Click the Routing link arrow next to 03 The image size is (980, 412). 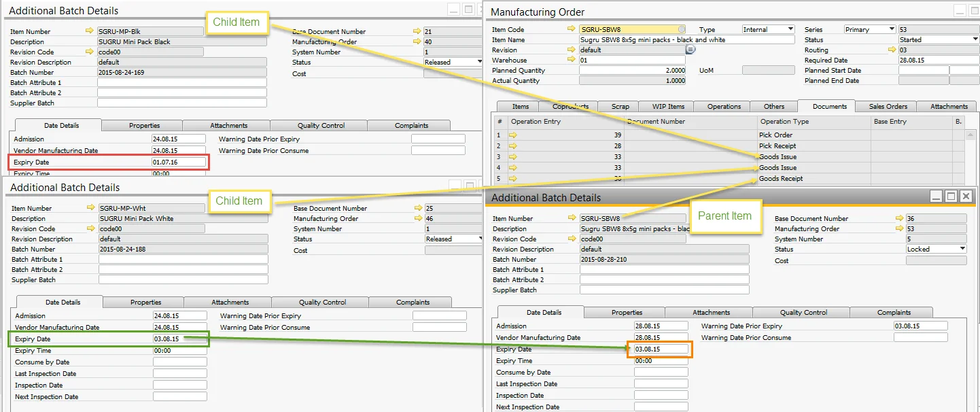(892, 50)
